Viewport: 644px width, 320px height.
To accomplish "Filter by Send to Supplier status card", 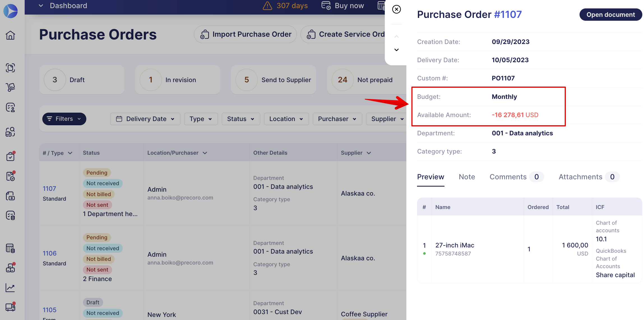I will [273, 80].
